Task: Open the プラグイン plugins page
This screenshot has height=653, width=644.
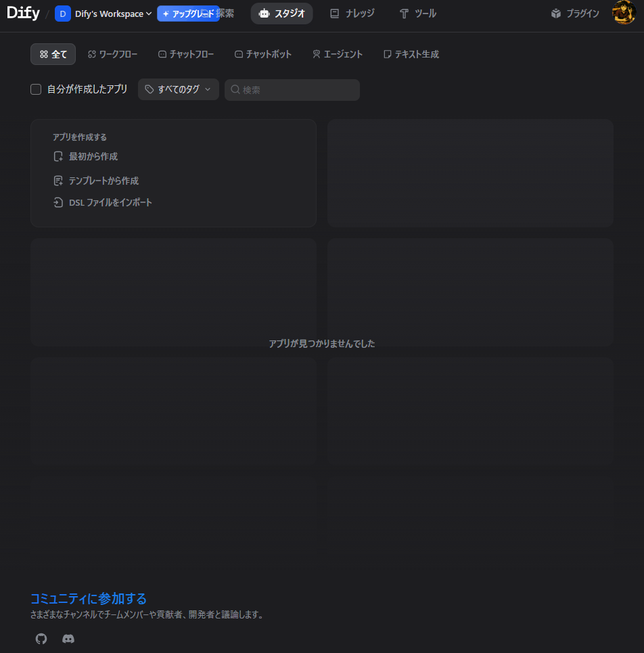Action: click(575, 14)
